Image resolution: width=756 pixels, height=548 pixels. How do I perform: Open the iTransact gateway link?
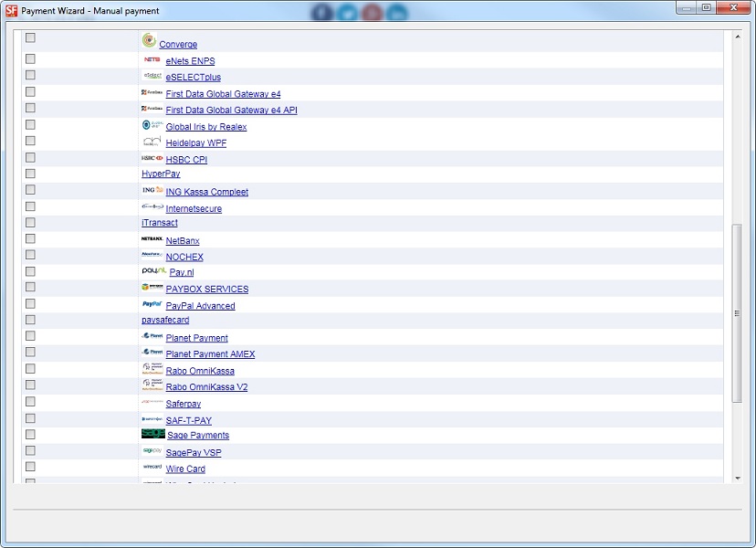(x=159, y=222)
